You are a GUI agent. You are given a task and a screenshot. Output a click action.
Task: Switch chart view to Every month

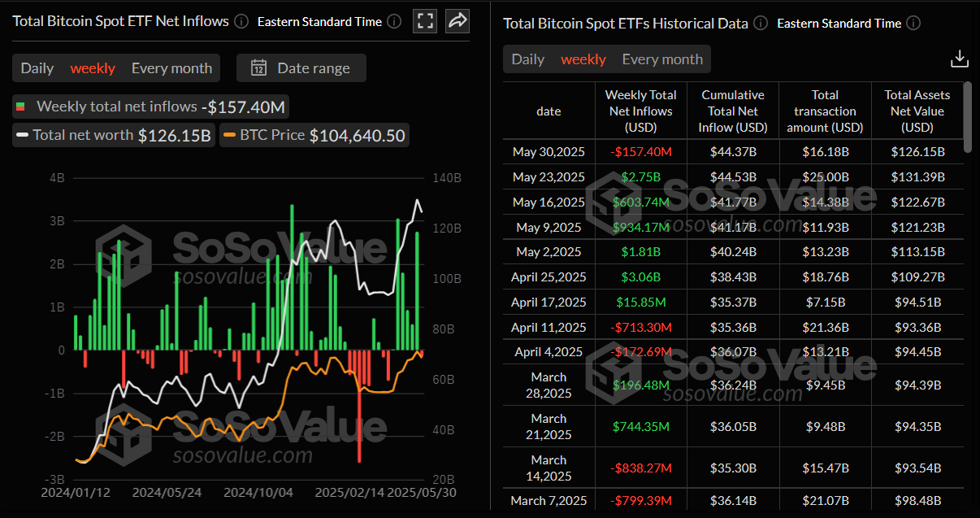coord(171,68)
